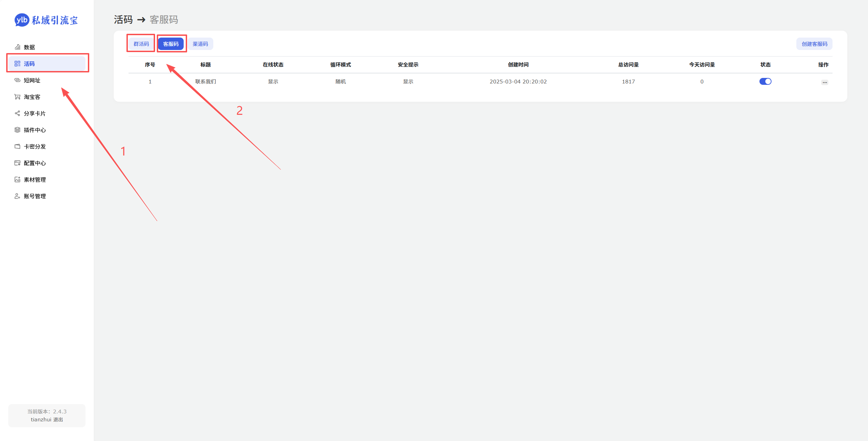868x441 pixels.
Task: Click the 私域引流宝 logo
Action: [x=46, y=20]
